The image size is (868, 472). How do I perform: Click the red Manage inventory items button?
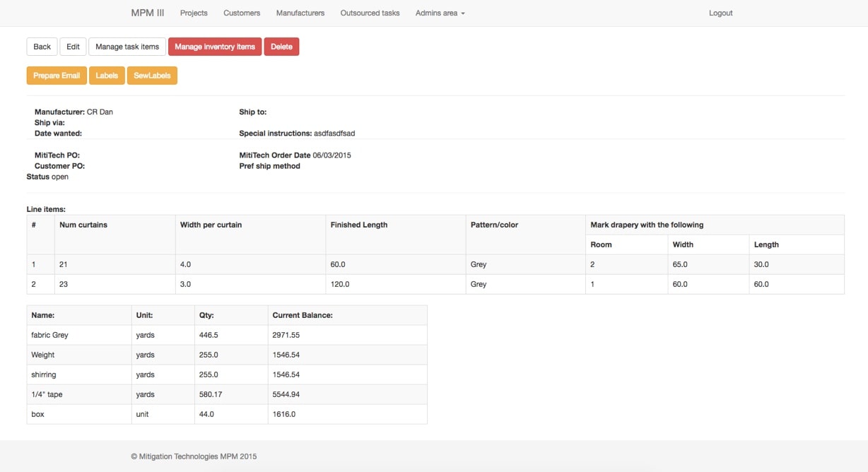215,47
